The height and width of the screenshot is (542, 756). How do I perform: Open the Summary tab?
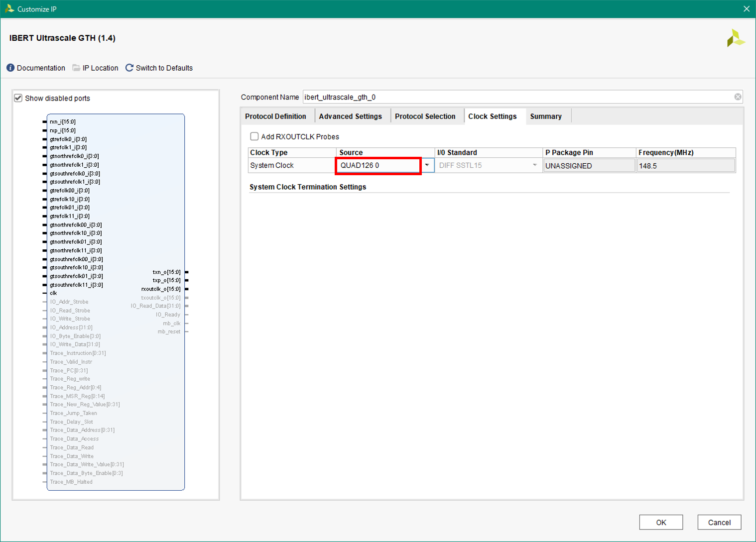click(x=546, y=116)
